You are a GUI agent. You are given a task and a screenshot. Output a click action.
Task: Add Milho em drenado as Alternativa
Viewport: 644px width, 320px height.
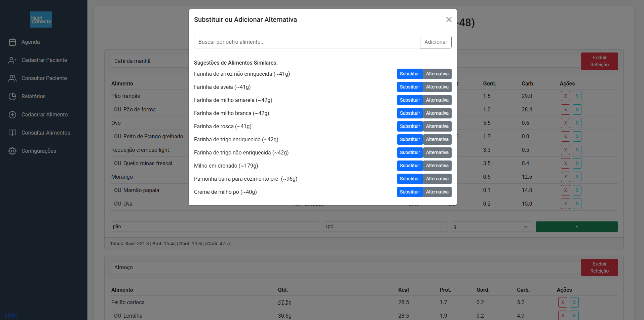tap(437, 166)
